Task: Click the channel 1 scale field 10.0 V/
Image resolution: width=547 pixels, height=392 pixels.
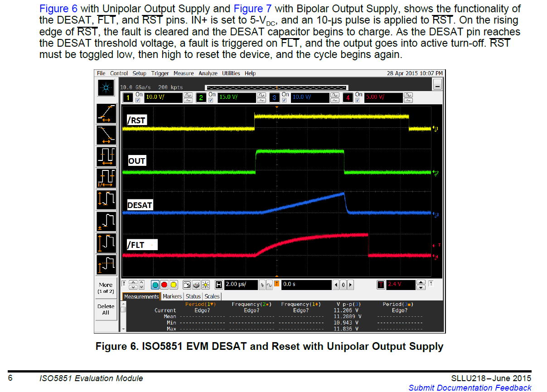Action: [163, 97]
